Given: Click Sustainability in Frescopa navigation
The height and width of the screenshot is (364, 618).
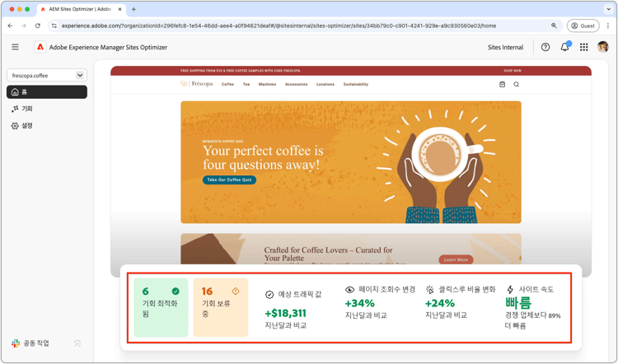Looking at the screenshot, I should 355,84.
